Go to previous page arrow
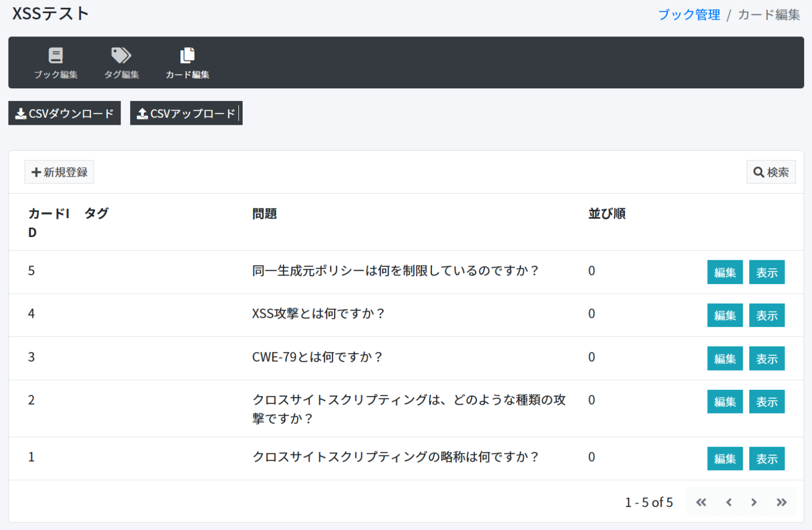 [728, 502]
